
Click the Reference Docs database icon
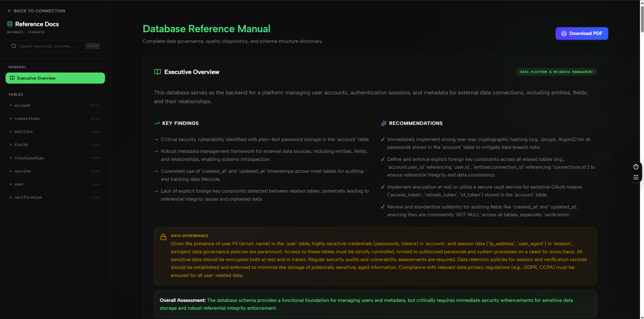tap(10, 24)
